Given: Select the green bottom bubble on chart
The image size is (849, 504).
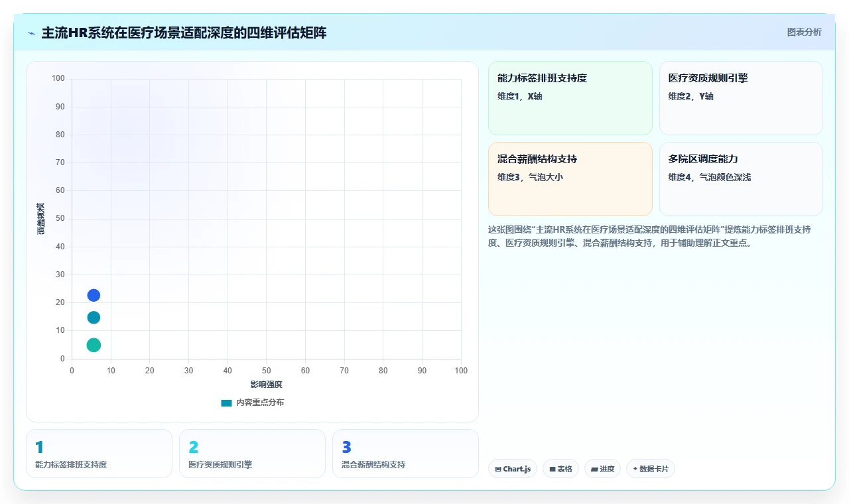Looking at the screenshot, I should (x=94, y=345).
